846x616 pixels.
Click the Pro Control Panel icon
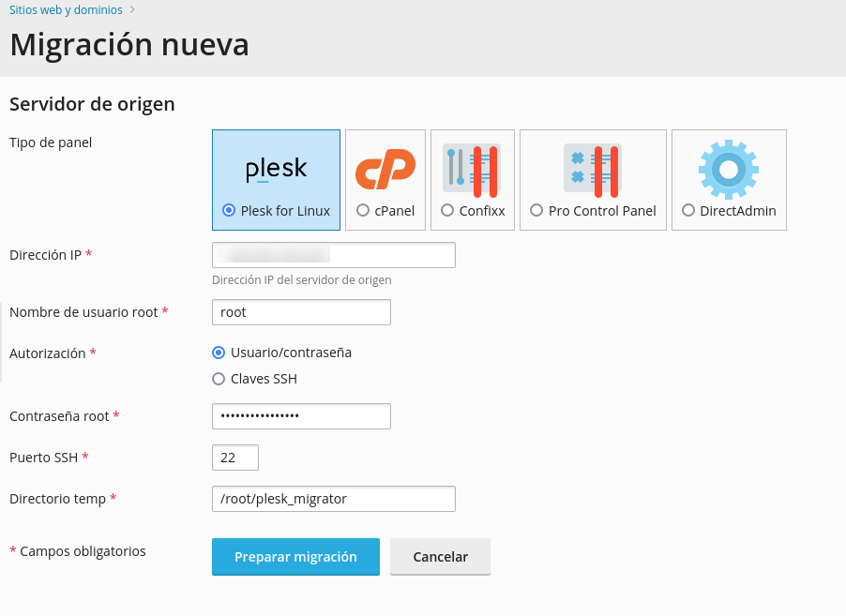pos(593,171)
